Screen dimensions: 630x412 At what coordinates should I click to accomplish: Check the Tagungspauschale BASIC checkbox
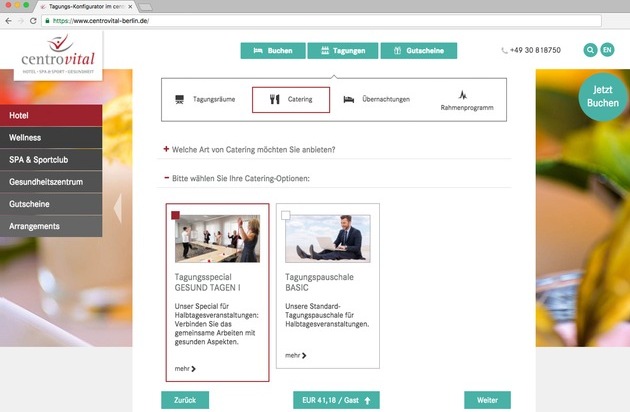coord(286,215)
